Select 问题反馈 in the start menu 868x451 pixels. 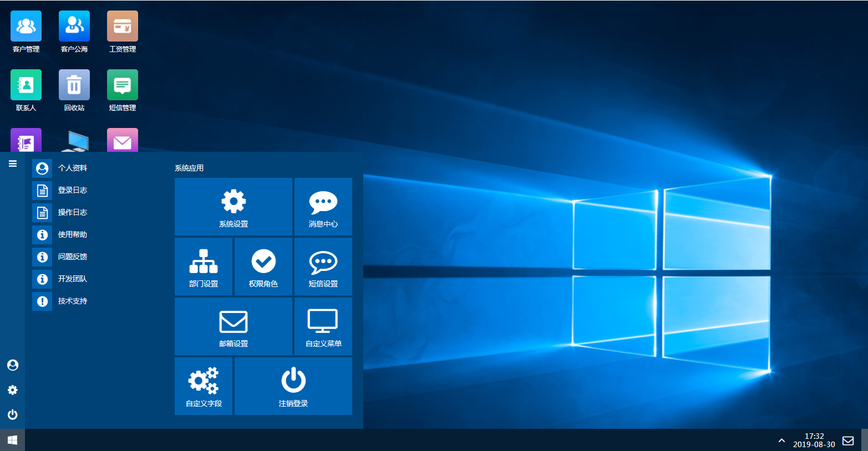coord(60,257)
